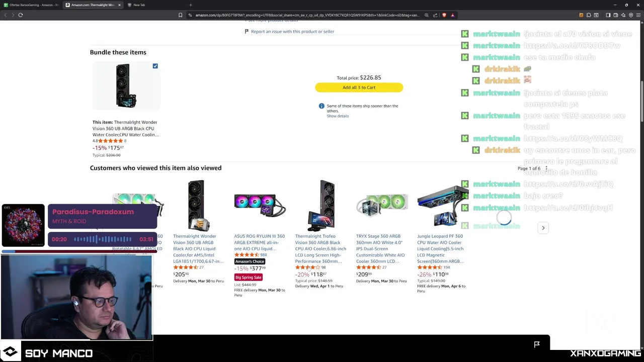Open a new browser tab
The image size is (644, 362).
pos(190,5)
